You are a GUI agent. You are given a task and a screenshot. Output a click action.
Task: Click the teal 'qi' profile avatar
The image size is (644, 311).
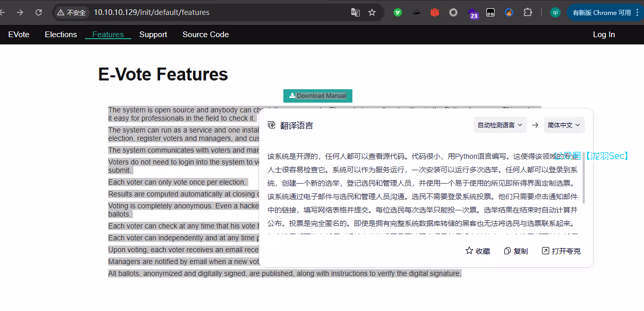click(x=555, y=12)
